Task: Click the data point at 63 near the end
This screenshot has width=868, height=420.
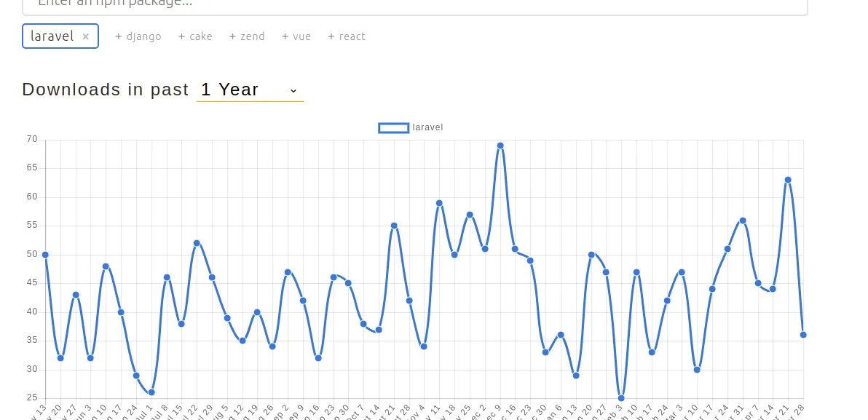Action: tap(788, 180)
